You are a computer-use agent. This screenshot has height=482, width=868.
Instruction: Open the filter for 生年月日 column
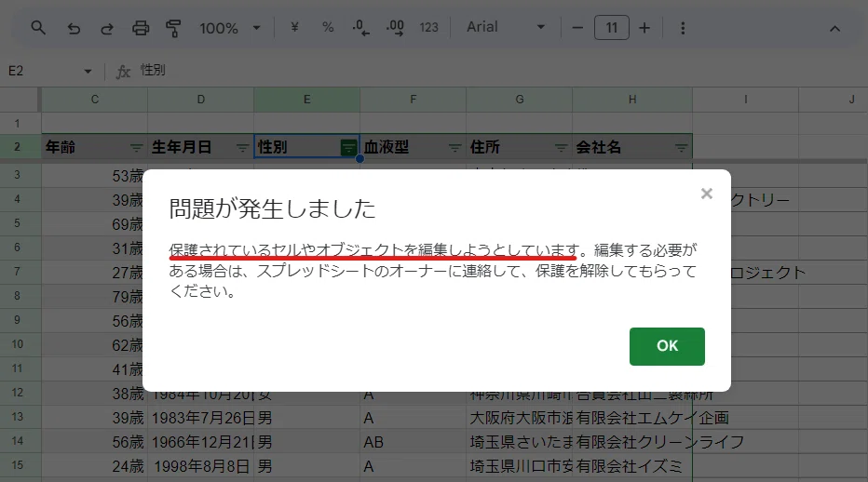[x=242, y=148]
